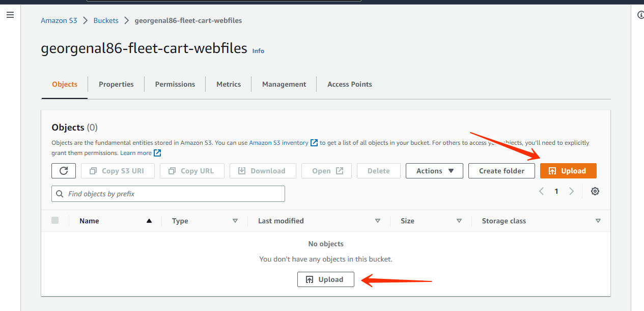Screen dimensions: 644x311
Task: Click the Copy S3 URI button
Action: pos(118,171)
